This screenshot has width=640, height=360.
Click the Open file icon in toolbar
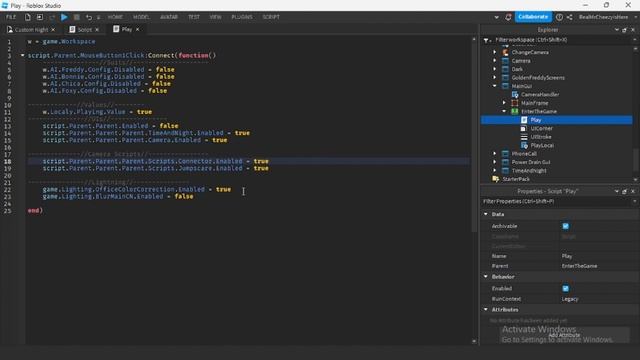coord(40,17)
